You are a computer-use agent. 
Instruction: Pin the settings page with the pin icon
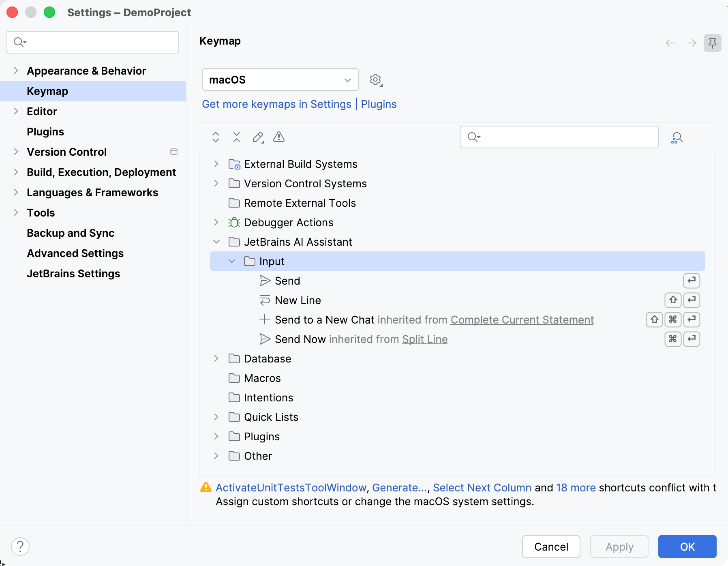tap(712, 43)
